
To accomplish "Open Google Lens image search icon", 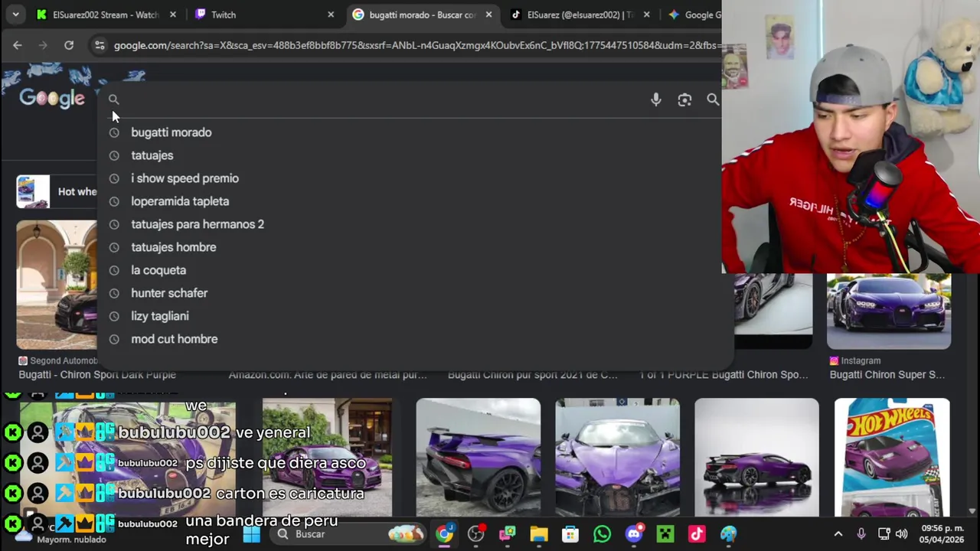I will tap(684, 99).
